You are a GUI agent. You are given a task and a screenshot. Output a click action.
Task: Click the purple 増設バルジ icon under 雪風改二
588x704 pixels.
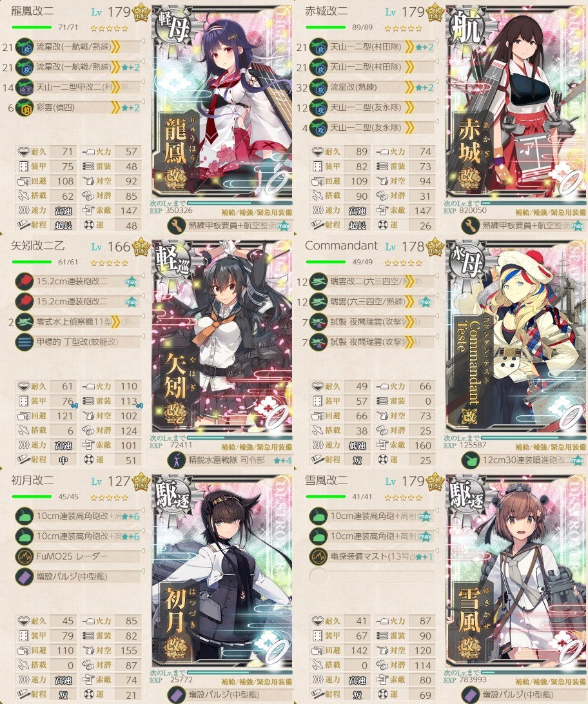click(471, 695)
